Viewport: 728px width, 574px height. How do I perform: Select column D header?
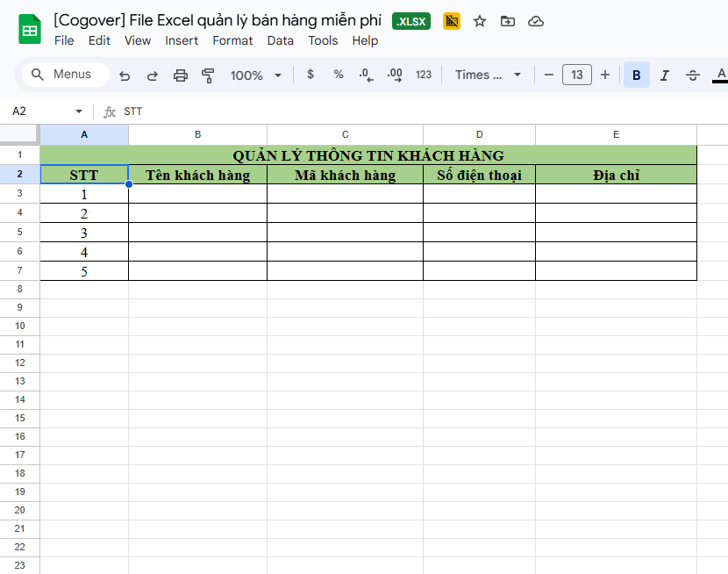coord(479,134)
